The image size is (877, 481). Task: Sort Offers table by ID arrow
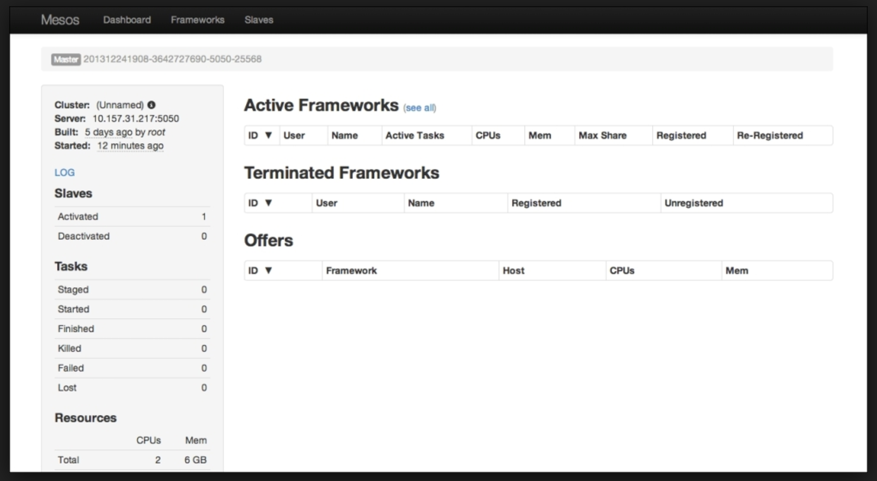coord(268,271)
